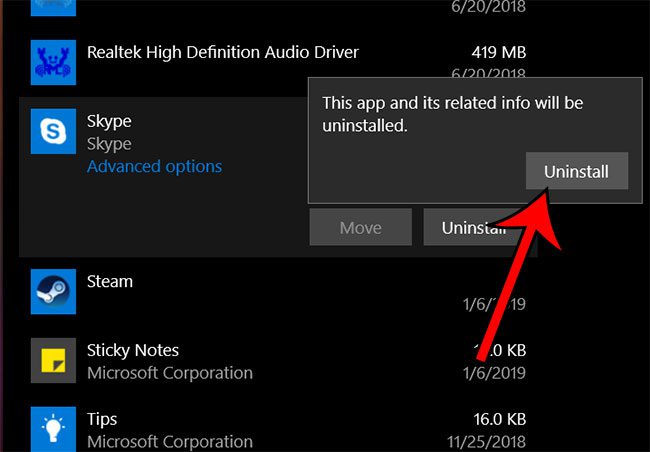Open Skype's Advanced options link
This screenshot has height=452, width=650.
(154, 167)
